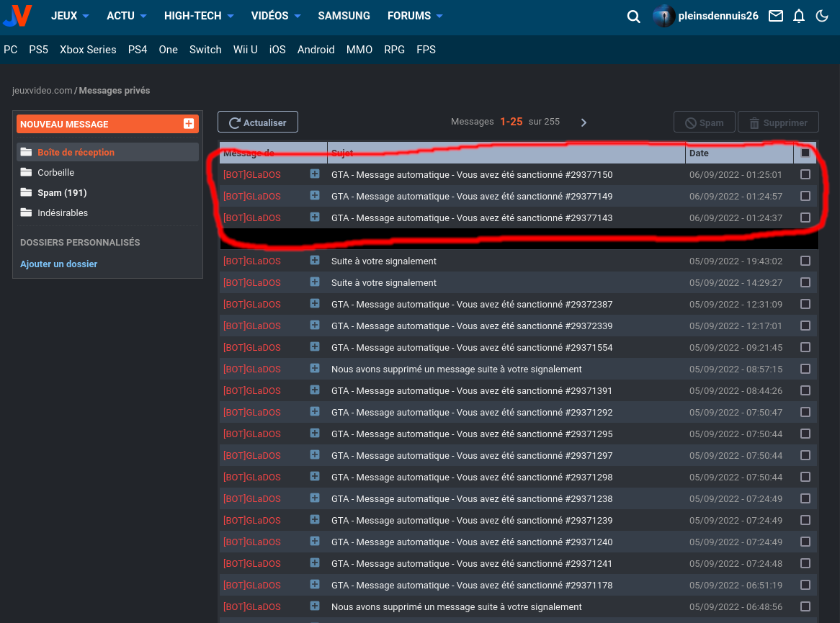Screen dimensions: 840x623
Task: Check the box for message #29377150
Action: (x=805, y=174)
